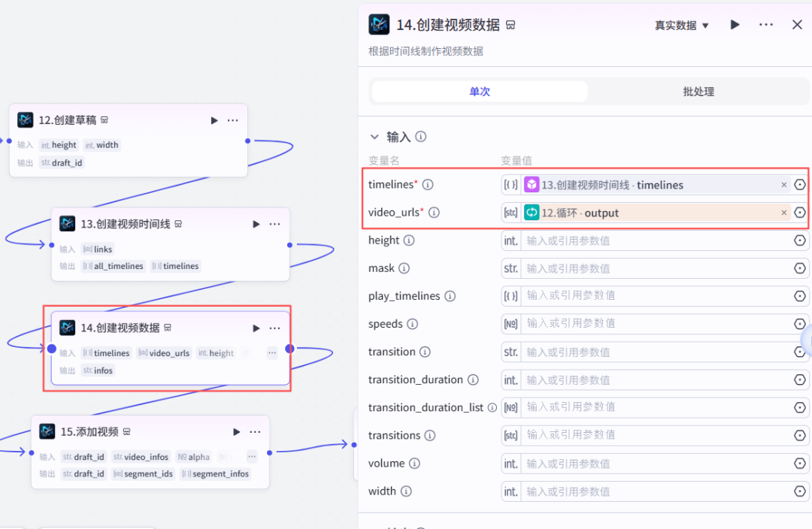This screenshot has height=529, width=812.
Task: Open reference picker for transition_duration field
Action: click(799, 380)
